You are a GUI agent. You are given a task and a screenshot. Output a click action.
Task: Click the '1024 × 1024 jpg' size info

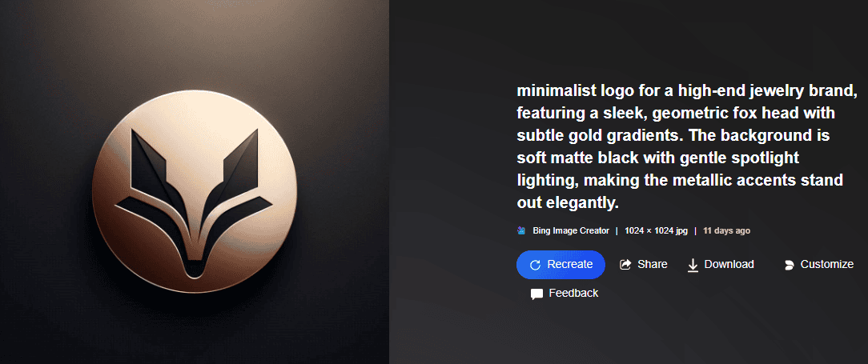coord(656,230)
